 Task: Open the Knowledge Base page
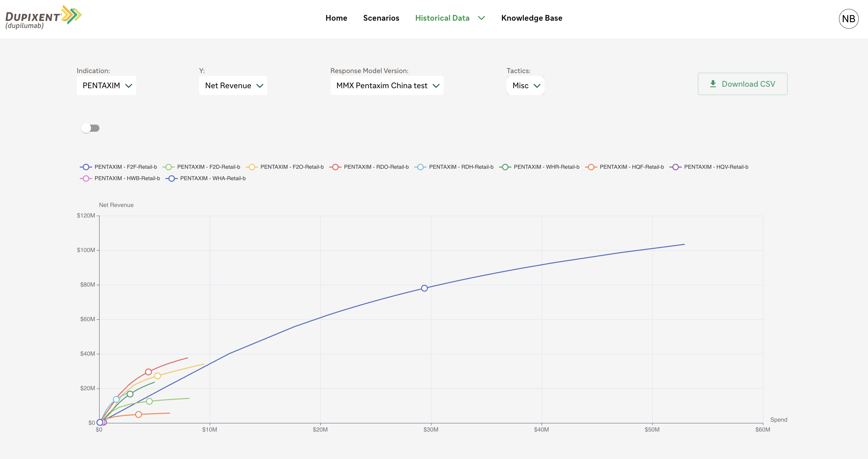tap(531, 18)
